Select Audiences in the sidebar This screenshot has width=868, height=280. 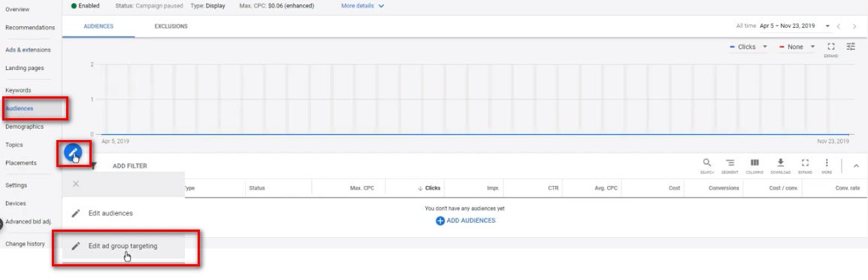click(20, 108)
